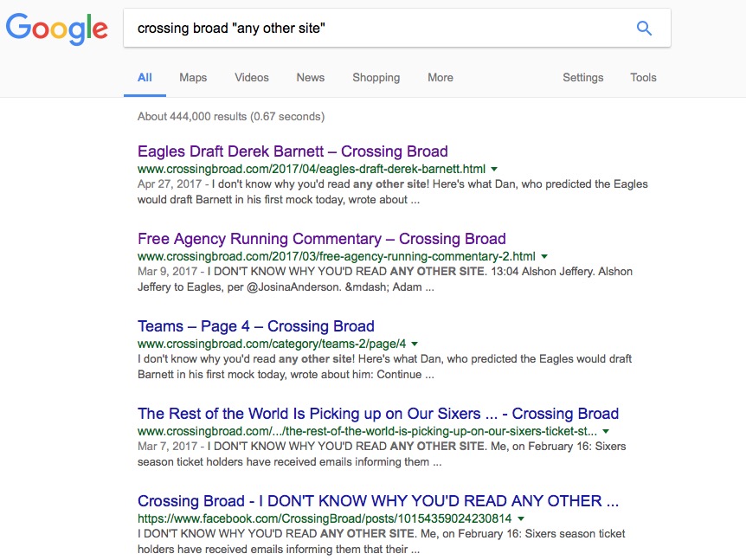
Task: Click the blue search magnifier icon
Action: pyautogui.click(x=644, y=29)
